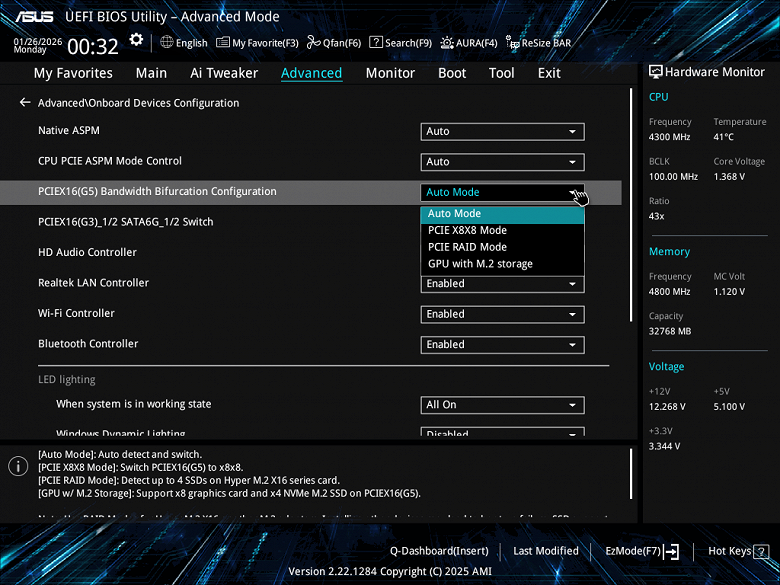Toggle ReSize BAR option
The image size is (780, 585).
(x=538, y=43)
